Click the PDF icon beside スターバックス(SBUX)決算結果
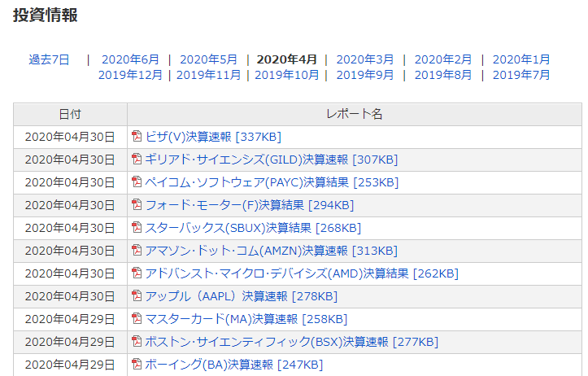The width and height of the screenshot is (588, 376). tap(137, 227)
